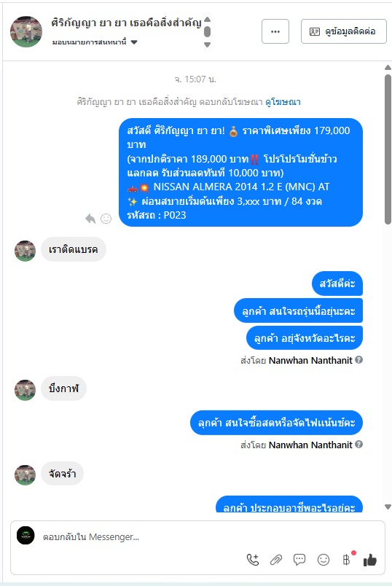Open the ดูโฆษณา ad link

(283, 101)
